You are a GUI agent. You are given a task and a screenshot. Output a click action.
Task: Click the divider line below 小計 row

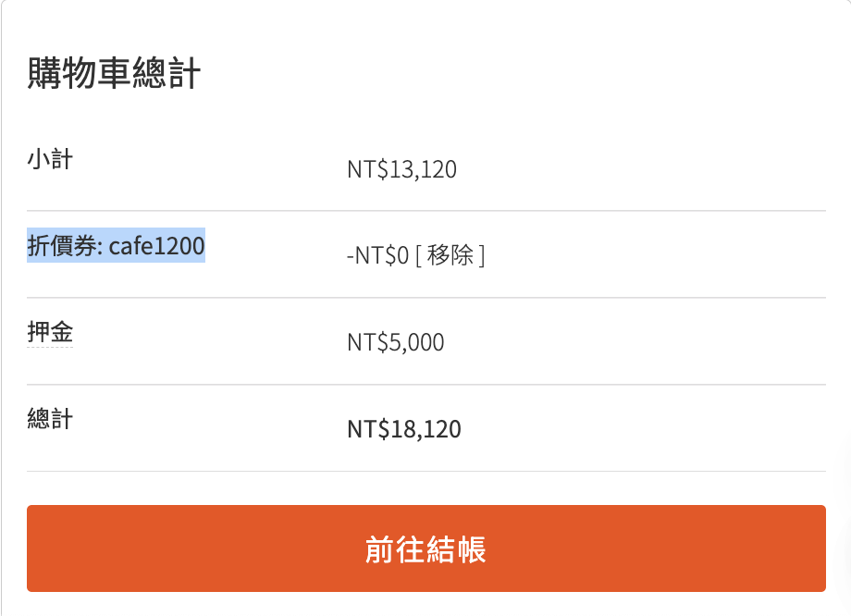425,211
